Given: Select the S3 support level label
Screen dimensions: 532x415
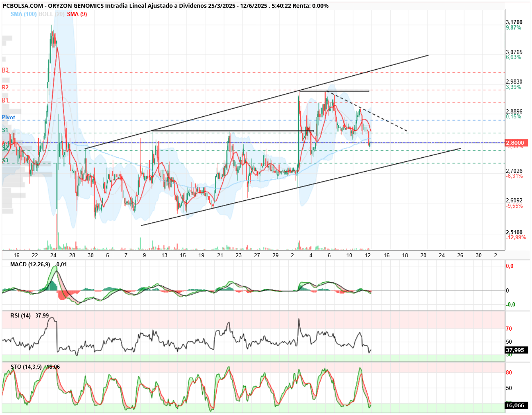Looking at the screenshot, I should pyautogui.click(x=5, y=161).
